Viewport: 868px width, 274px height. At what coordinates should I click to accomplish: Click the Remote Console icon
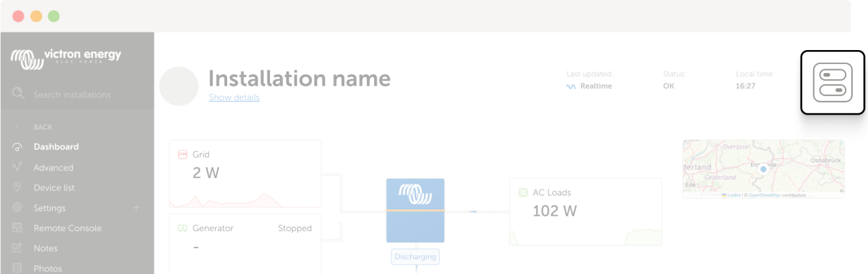pyautogui.click(x=18, y=229)
